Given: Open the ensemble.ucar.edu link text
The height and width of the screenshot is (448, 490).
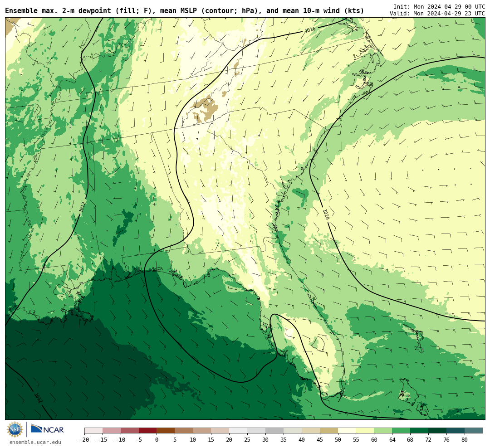Looking at the screenshot, I should pos(35,442).
